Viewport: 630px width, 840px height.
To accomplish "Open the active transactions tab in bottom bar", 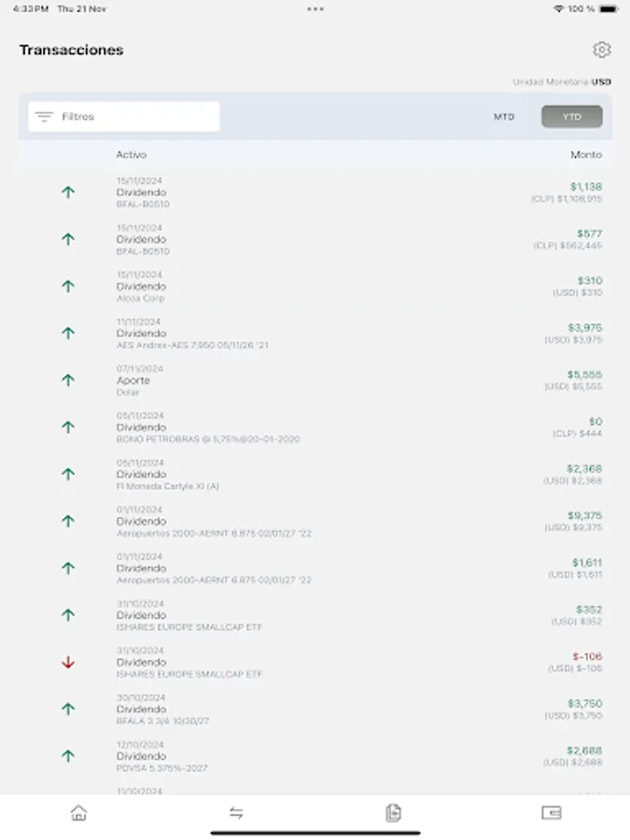I will pos(394,813).
